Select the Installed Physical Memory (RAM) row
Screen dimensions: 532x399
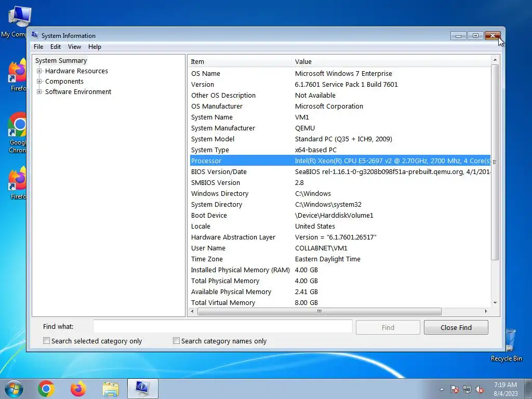340,270
